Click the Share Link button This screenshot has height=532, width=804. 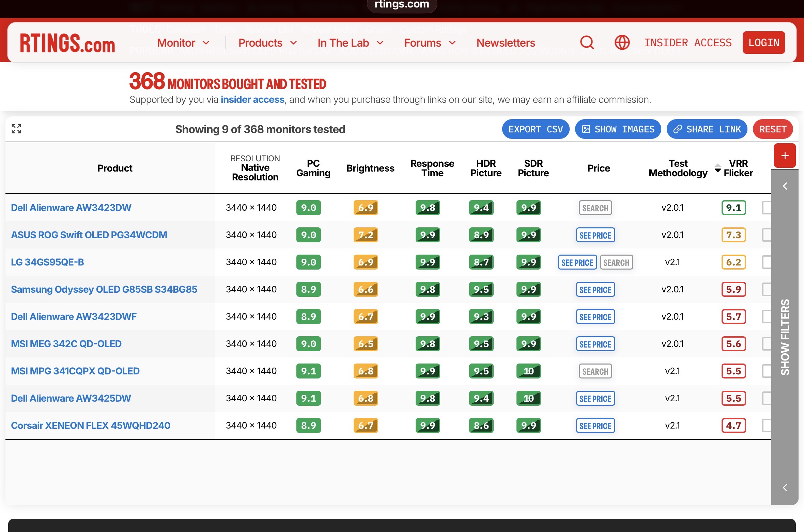pyautogui.click(x=707, y=129)
